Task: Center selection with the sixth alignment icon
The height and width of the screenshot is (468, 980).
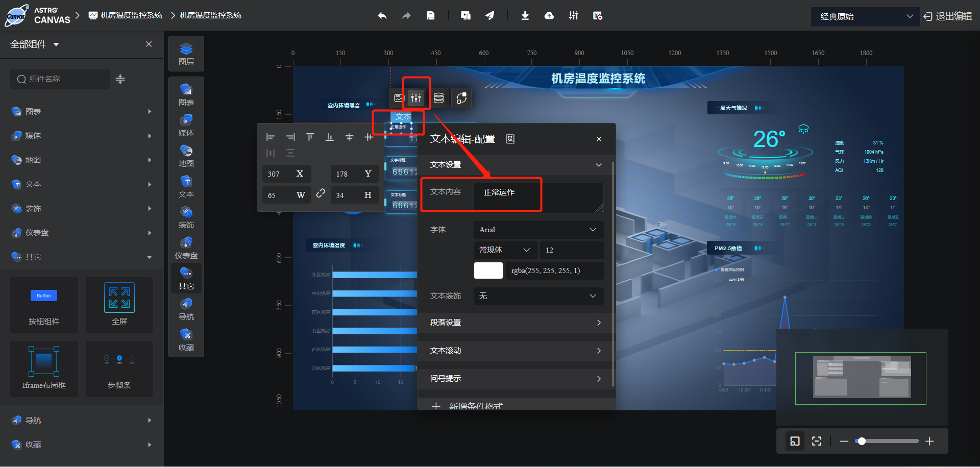Action: coord(369,137)
